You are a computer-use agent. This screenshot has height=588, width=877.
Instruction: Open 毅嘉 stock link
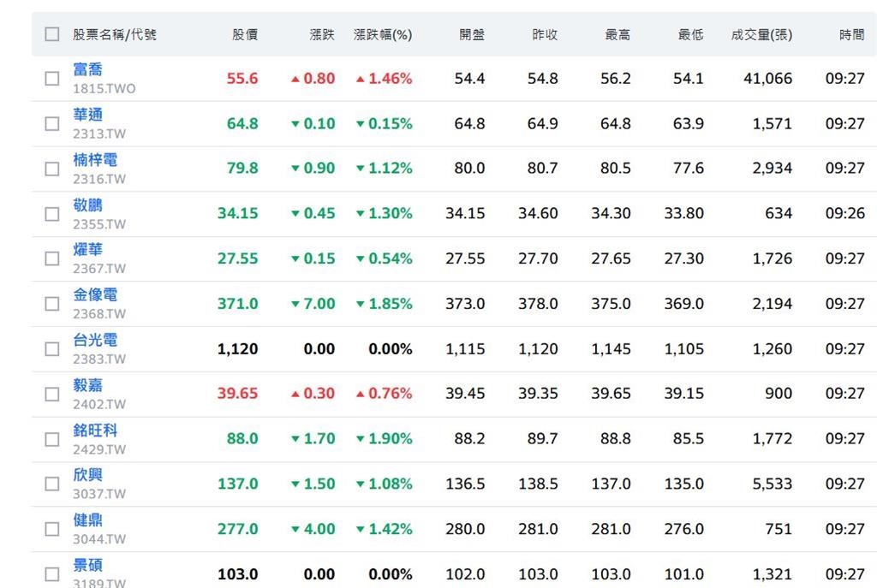pyautogui.click(x=87, y=385)
